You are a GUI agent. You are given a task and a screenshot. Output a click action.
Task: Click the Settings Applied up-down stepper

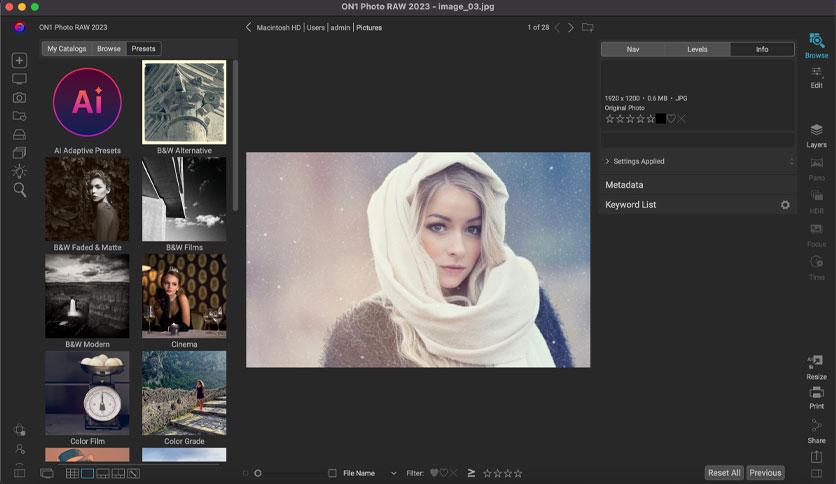[791, 161]
